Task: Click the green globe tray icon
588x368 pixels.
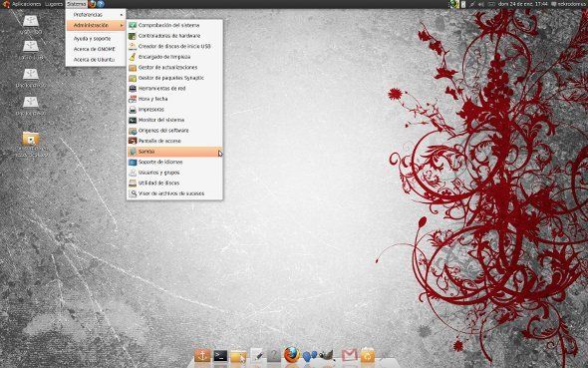Action: coord(454,4)
